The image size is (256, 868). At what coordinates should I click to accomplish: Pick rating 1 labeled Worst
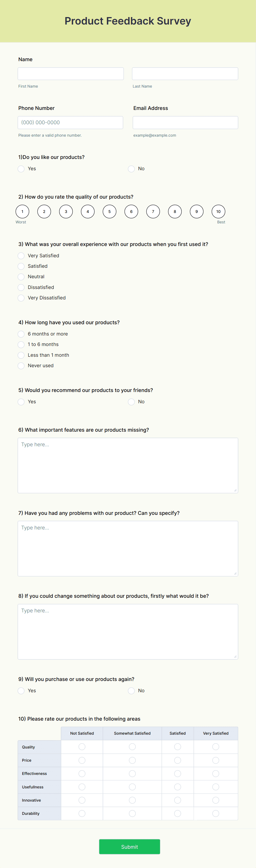[x=22, y=211]
